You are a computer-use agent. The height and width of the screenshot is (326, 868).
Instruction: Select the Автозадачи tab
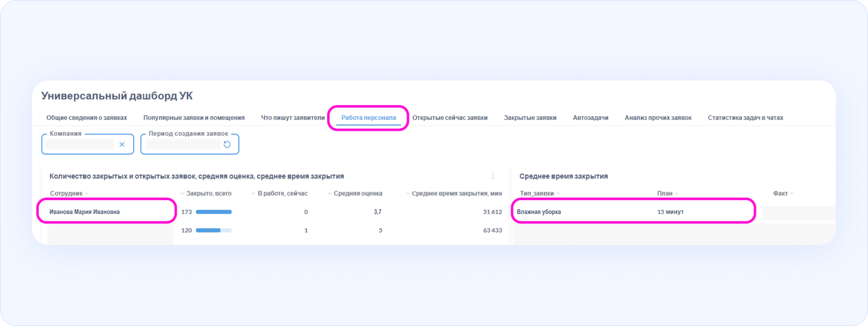pos(590,118)
